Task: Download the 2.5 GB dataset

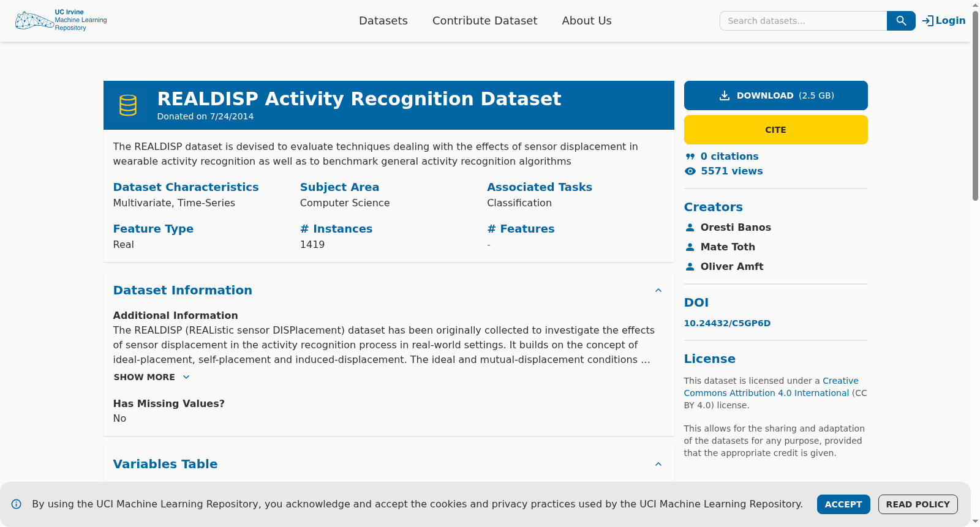Action: 776,95
